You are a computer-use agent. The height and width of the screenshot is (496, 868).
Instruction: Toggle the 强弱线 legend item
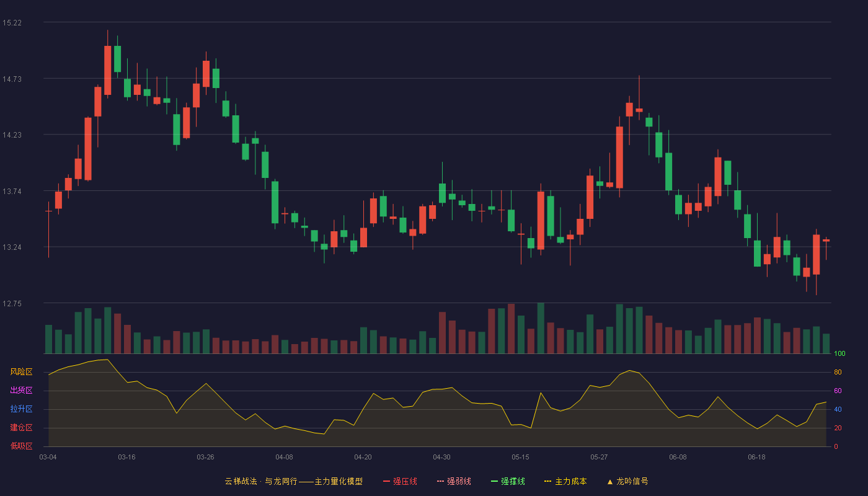pos(454,481)
